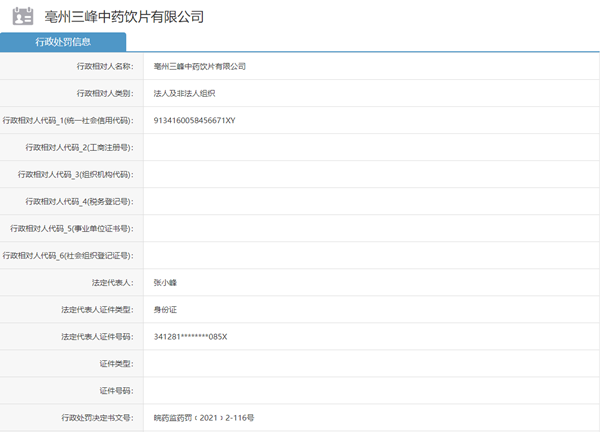Select legal representative name 张小峰

pos(164,282)
